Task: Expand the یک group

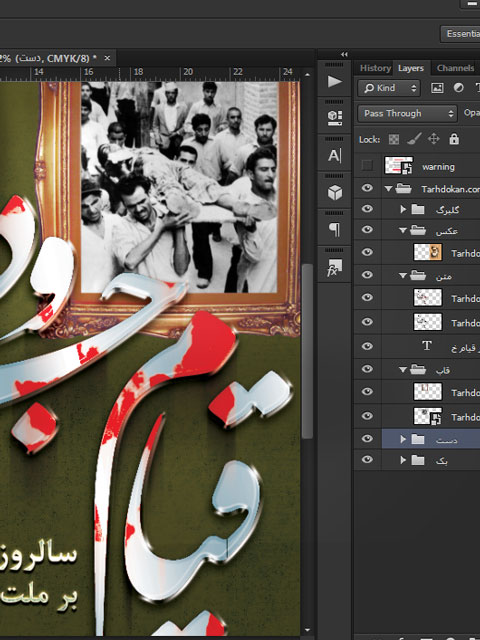Action: (403, 460)
